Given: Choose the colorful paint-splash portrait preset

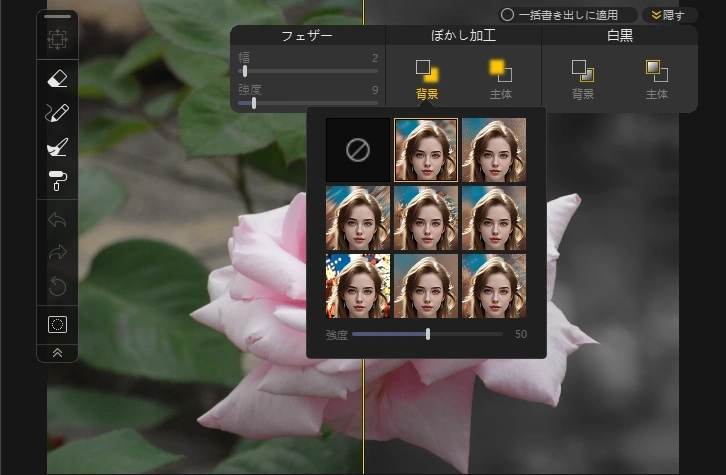Looking at the screenshot, I should tap(358, 285).
